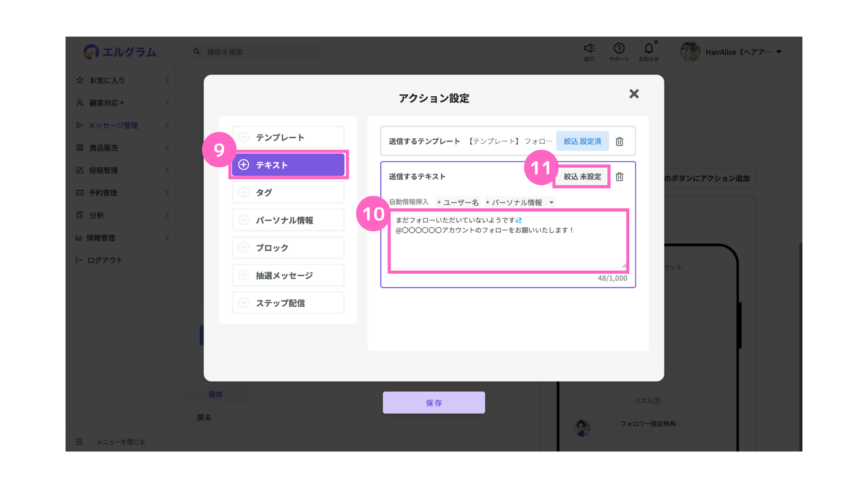This screenshot has height=488, width=868.
Task: Select テキスト action type
Action: 288,164
